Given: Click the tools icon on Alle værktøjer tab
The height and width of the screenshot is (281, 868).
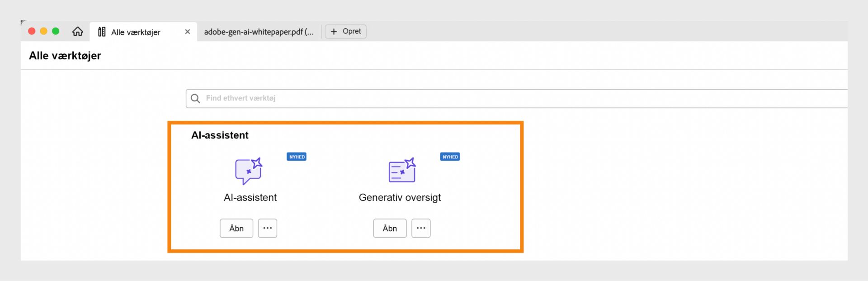Looking at the screenshot, I should [102, 32].
